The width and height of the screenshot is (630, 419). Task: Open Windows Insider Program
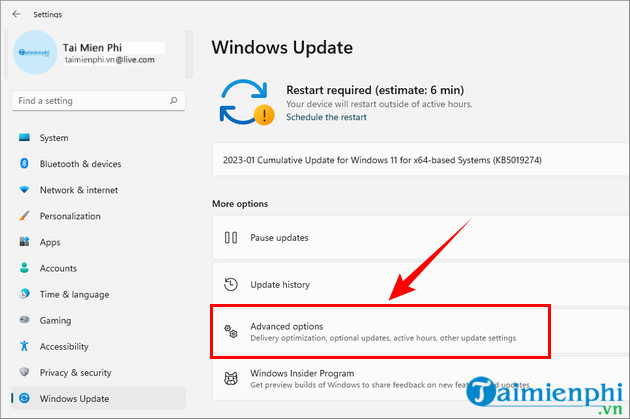pos(421,378)
